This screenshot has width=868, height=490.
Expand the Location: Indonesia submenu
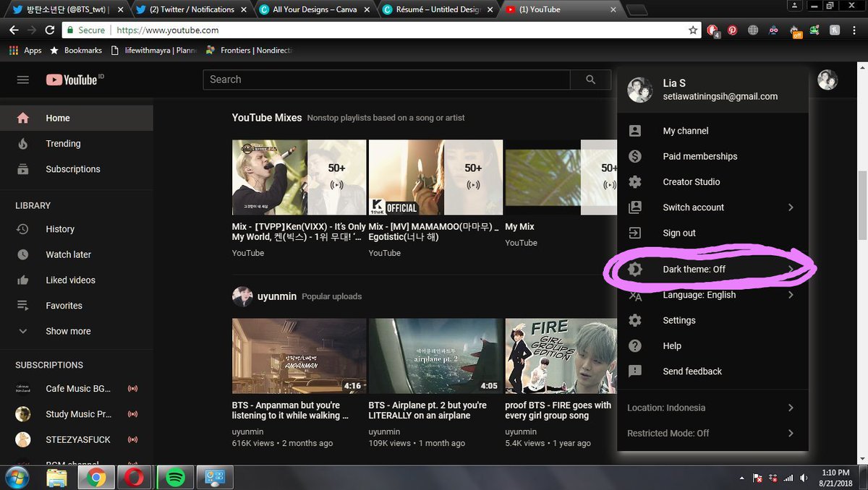(x=712, y=408)
